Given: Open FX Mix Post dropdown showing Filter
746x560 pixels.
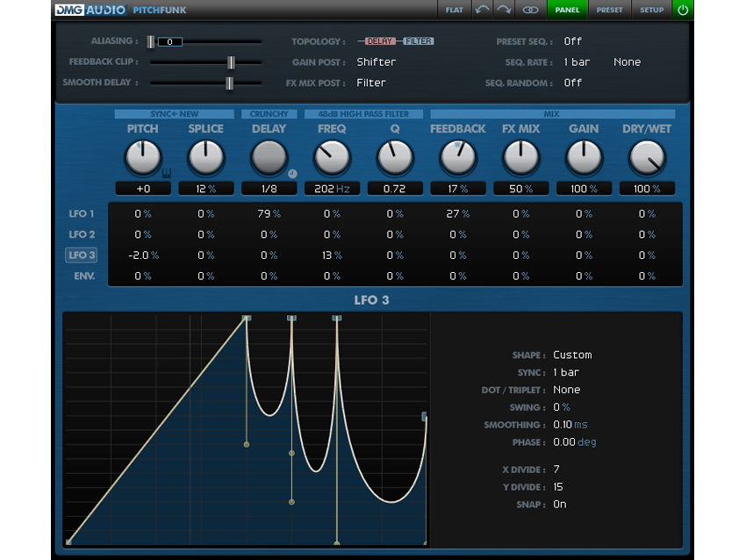Looking at the screenshot, I should pyautogui.click(x=371, y=83).
